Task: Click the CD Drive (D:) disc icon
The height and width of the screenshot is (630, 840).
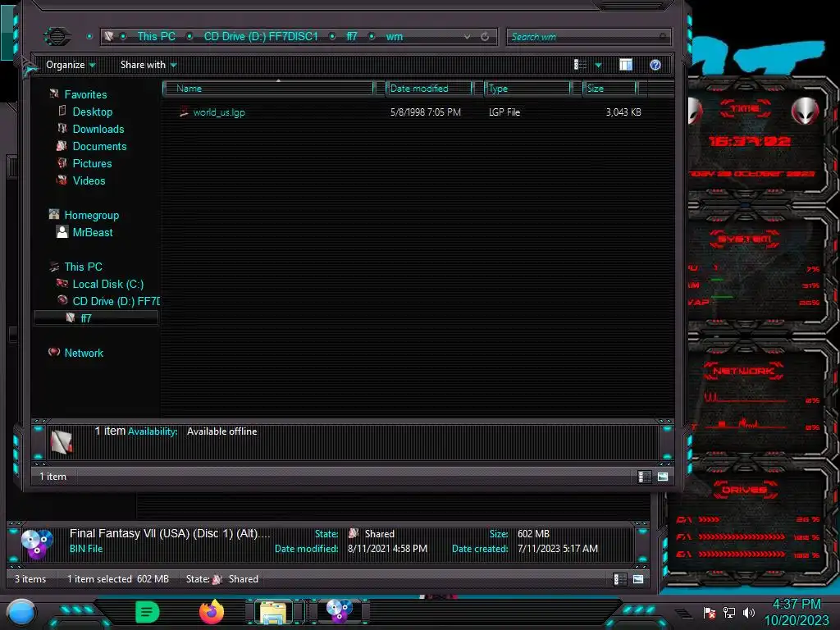Action: coord(62,300)
